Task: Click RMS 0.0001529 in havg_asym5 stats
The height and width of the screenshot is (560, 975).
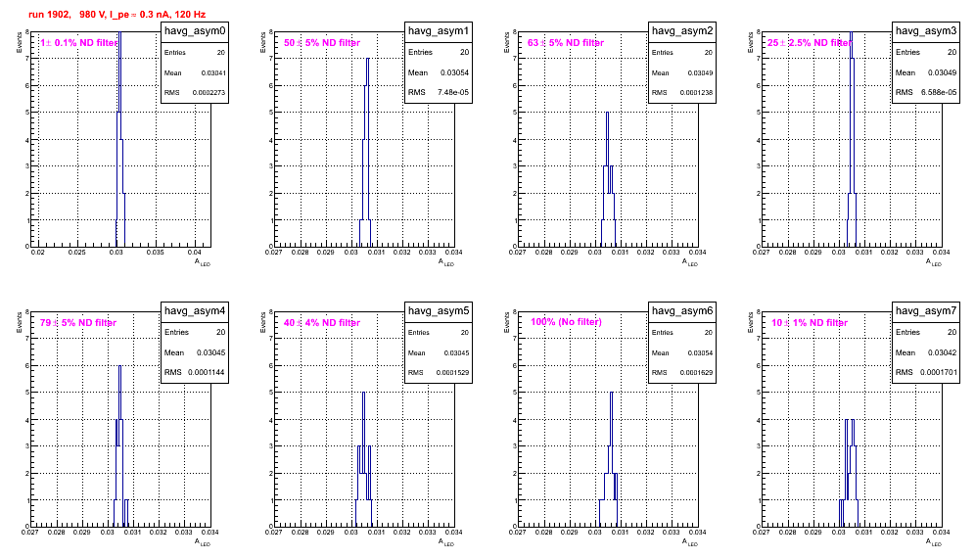Action: tap(439, 373)
